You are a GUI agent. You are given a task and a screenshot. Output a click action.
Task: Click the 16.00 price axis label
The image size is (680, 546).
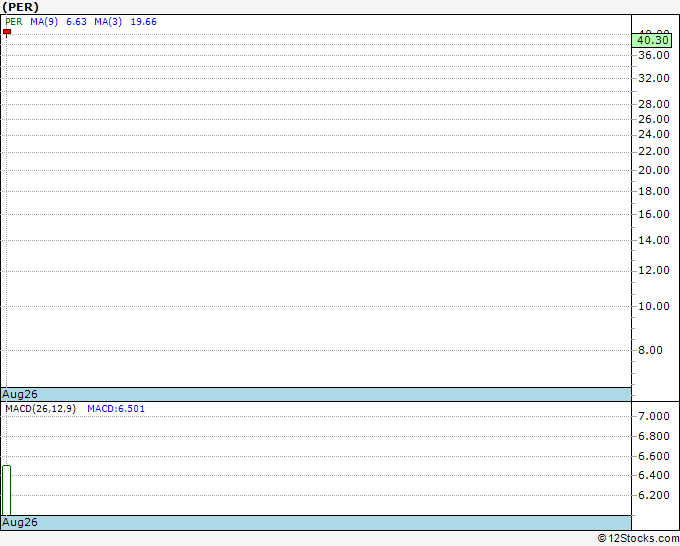point(654,214)
